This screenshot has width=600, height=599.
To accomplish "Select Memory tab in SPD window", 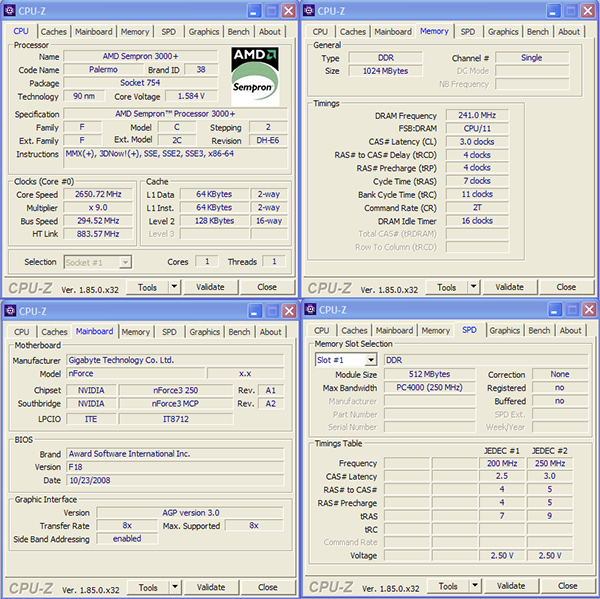I will click(435, 330).
